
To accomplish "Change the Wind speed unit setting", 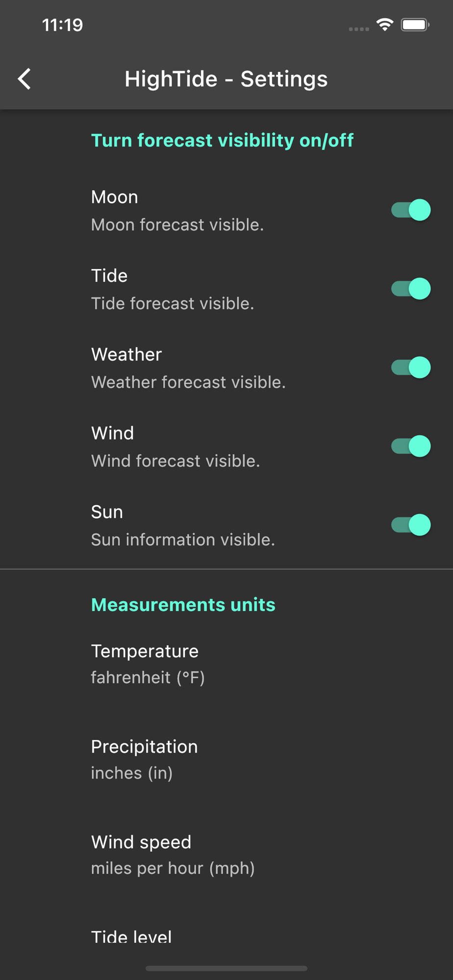I will point(226,855).
